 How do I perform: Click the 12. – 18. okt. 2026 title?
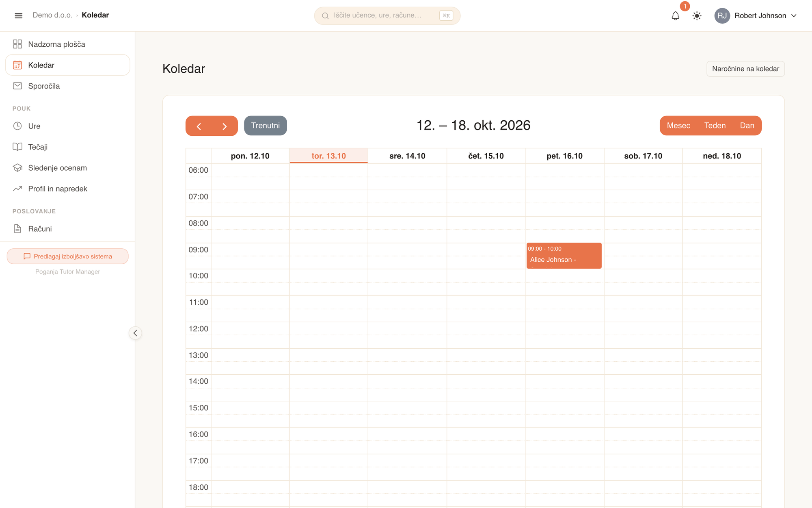(473, 125)
